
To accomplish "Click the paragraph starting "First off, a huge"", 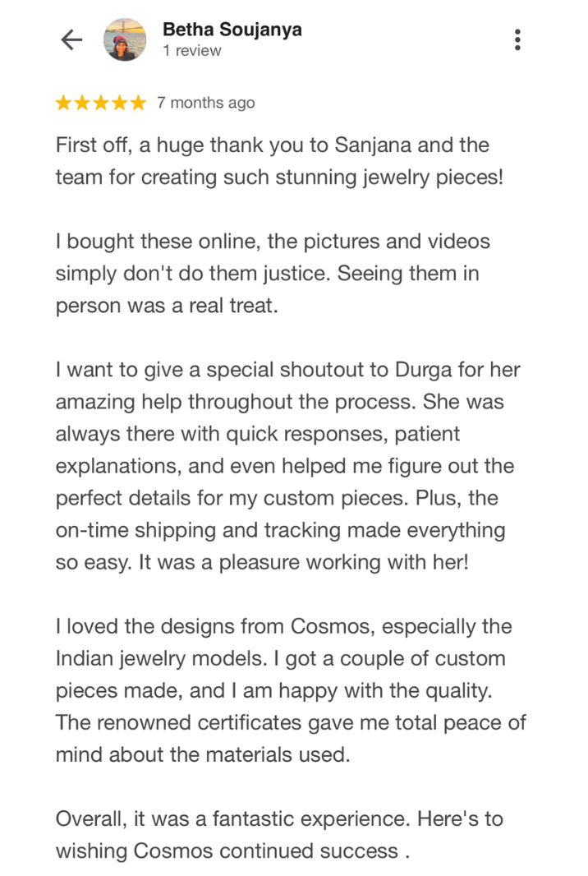I will 279,161.
